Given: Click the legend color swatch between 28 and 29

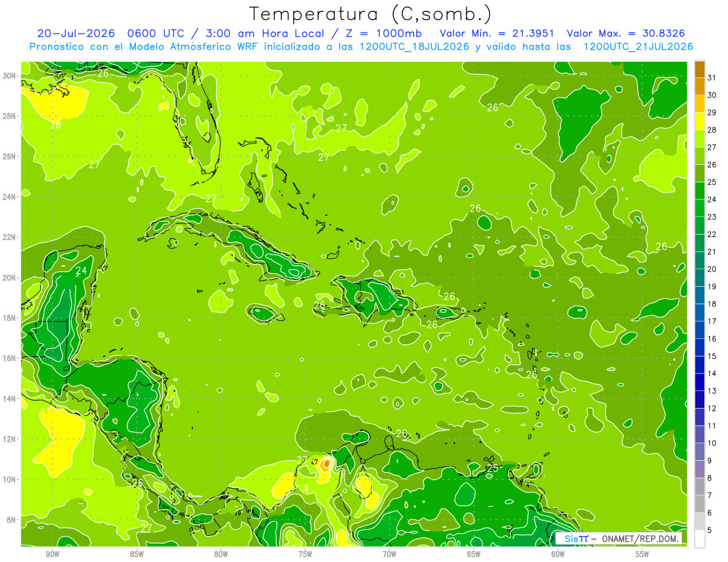Looking at the screenshot, I should pos(699,121).
